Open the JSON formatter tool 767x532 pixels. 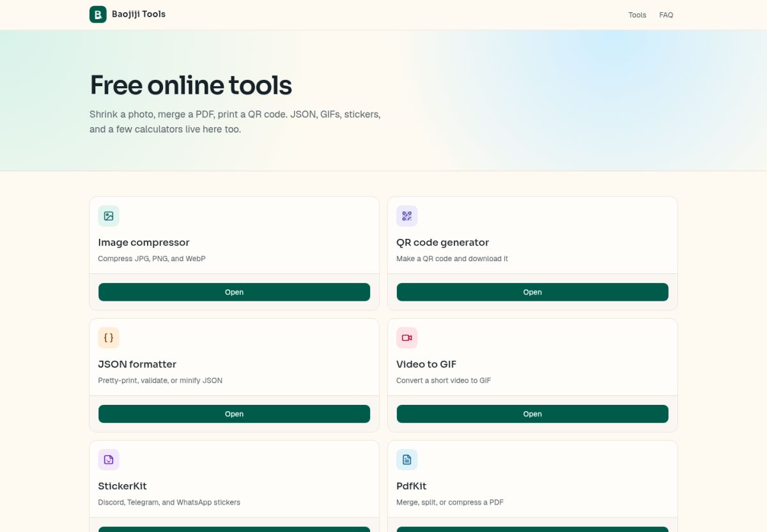pyautogui.click(x=234, y=414)
